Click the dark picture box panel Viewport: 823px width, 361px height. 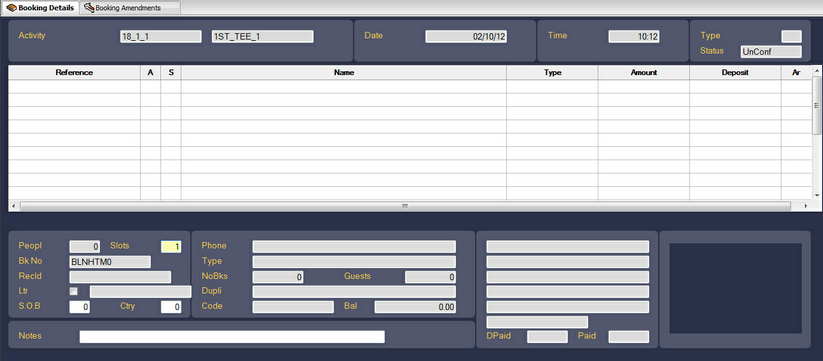[735, 288]
